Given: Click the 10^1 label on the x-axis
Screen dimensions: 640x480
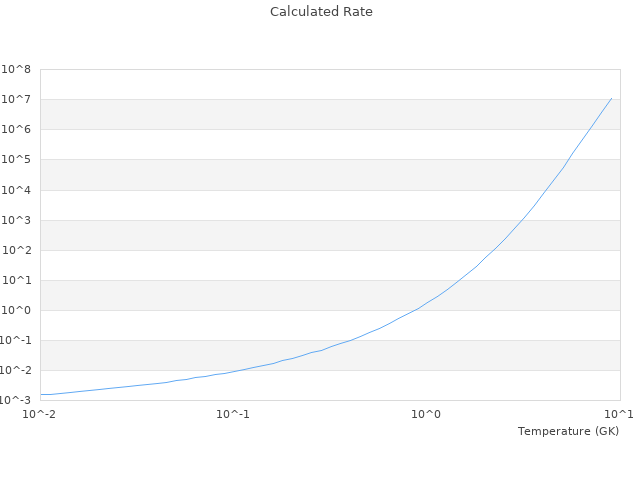Looking at the screenshot, I should 619,414.
